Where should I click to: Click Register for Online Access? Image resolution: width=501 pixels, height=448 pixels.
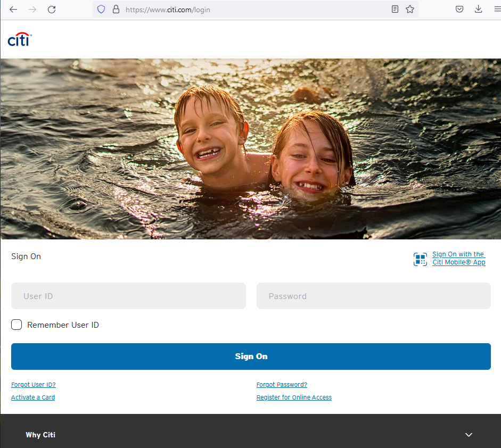coord(294,397)
